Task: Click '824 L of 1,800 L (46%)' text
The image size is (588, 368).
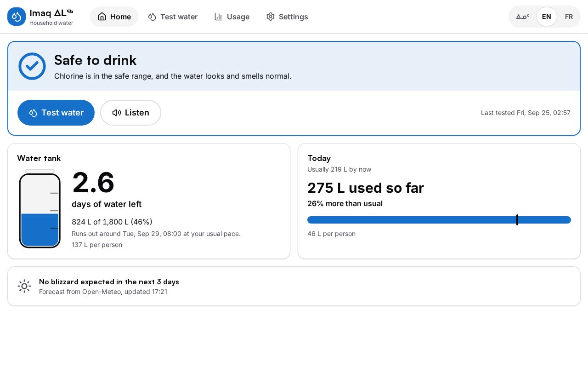Action: click(x=112, y=222)
